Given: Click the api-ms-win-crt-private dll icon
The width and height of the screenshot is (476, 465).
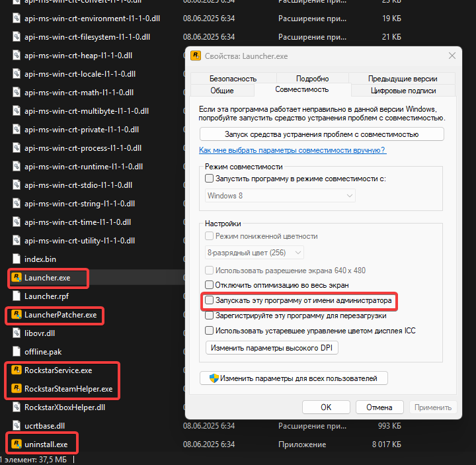Looking at the screenshot, I should 17,130.
